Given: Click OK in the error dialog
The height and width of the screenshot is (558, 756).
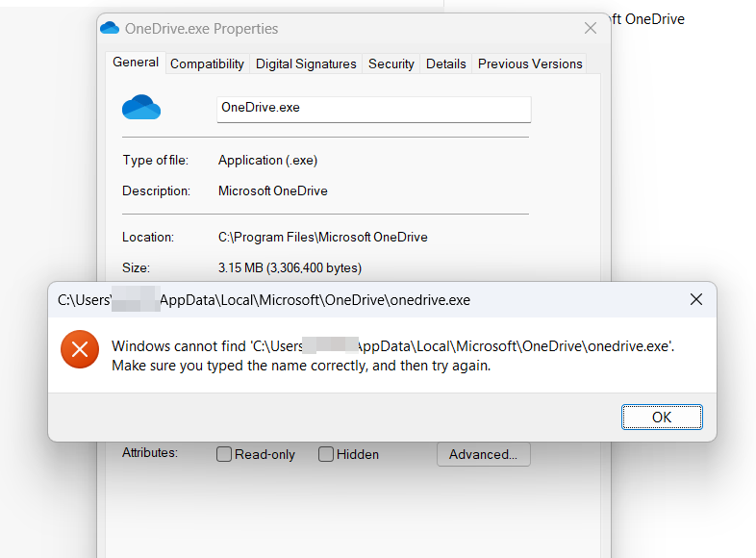Looking at the screenshot, I should (662, 417).
